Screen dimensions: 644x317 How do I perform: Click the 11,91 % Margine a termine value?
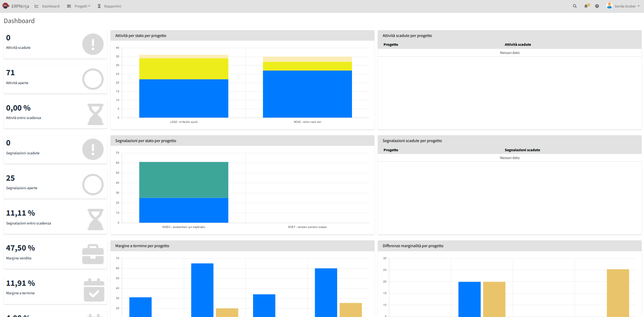point(21,283)
